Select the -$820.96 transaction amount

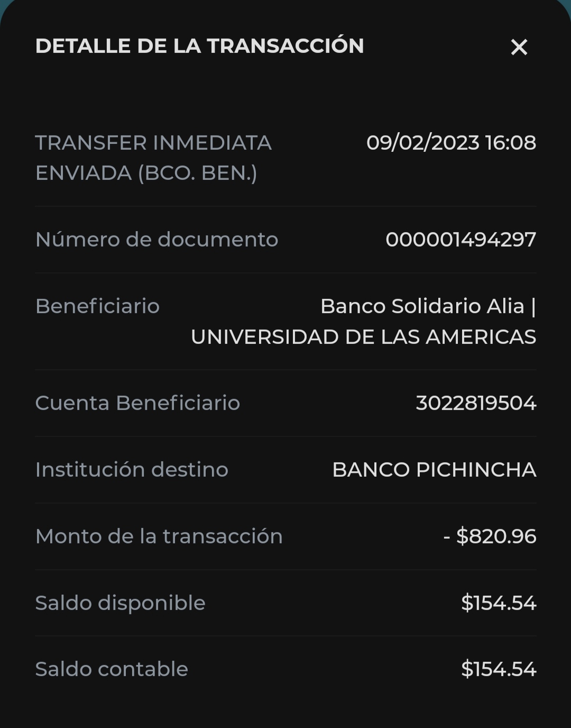coord(490,536)
